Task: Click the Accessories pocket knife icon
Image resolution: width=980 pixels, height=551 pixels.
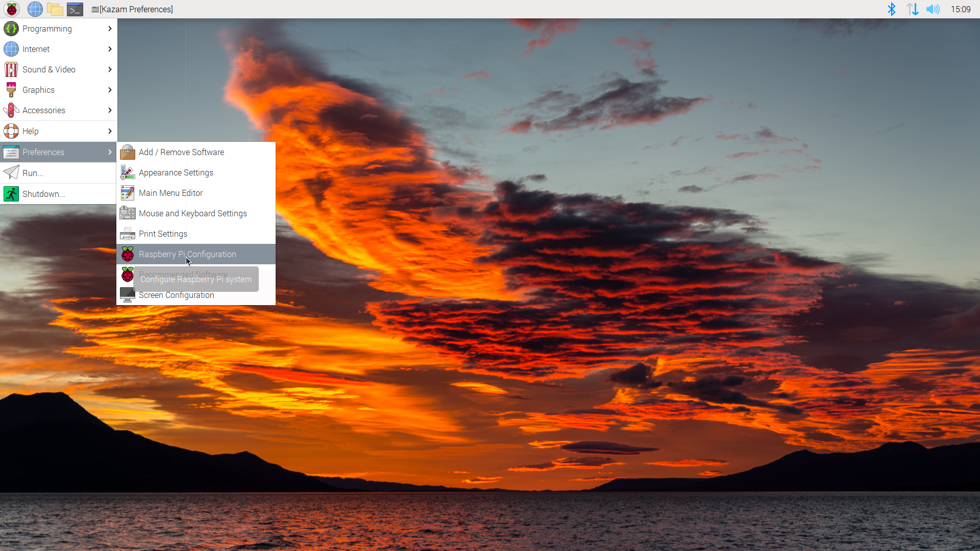Action: (x=11, y=110)
